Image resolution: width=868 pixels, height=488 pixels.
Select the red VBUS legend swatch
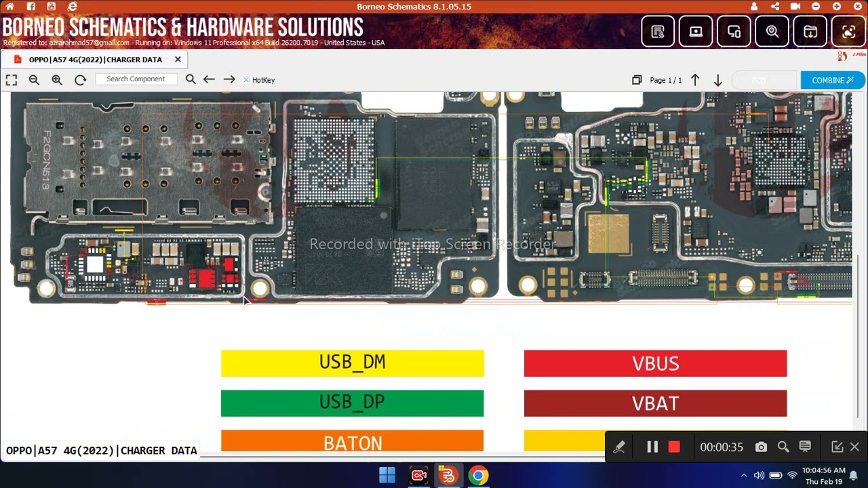[656, 363]
